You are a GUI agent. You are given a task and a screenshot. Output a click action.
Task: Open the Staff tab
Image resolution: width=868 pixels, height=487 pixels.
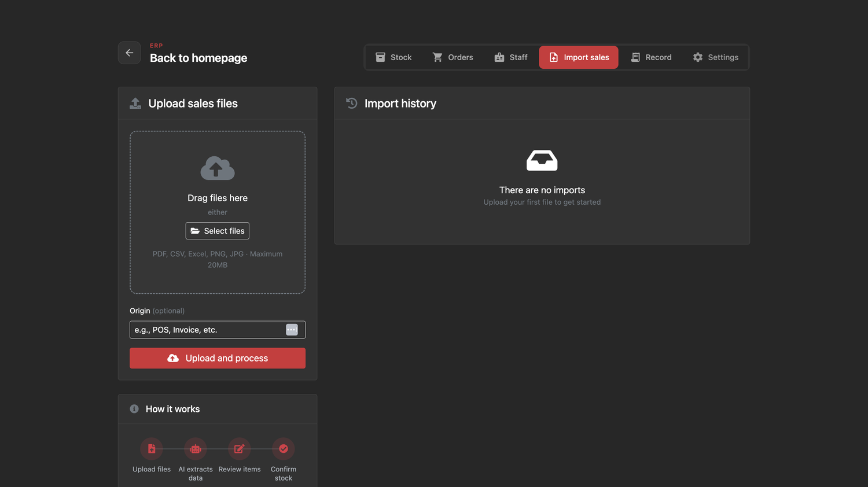point(511,57)
